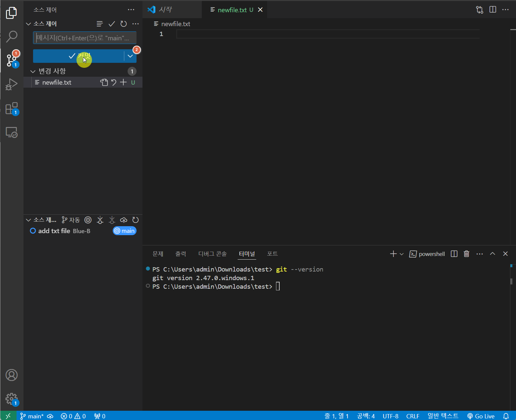Open the 출력 panel tab
The width and height of the screenshot is (516, 420).
coord(180,254)
